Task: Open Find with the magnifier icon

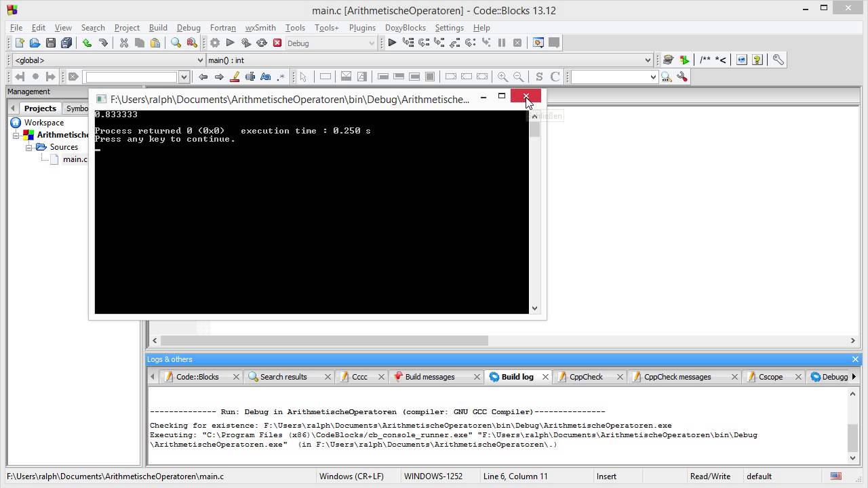Action: [x=176, y=43]
